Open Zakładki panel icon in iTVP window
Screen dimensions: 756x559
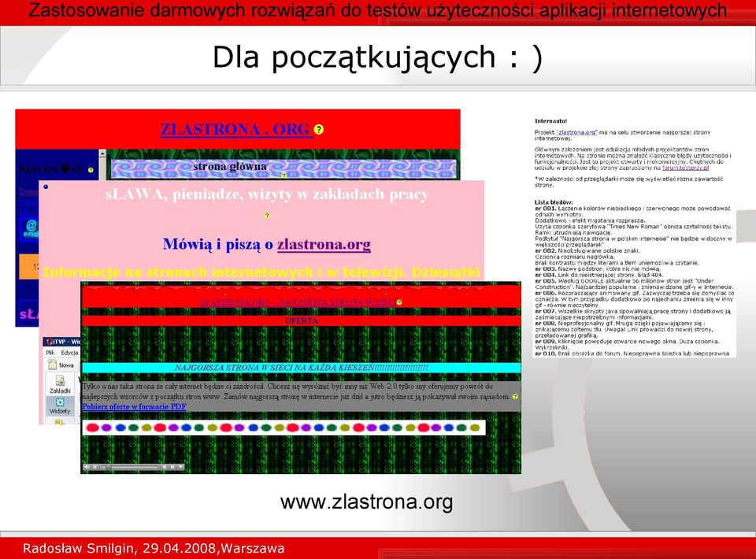(60, 384)
